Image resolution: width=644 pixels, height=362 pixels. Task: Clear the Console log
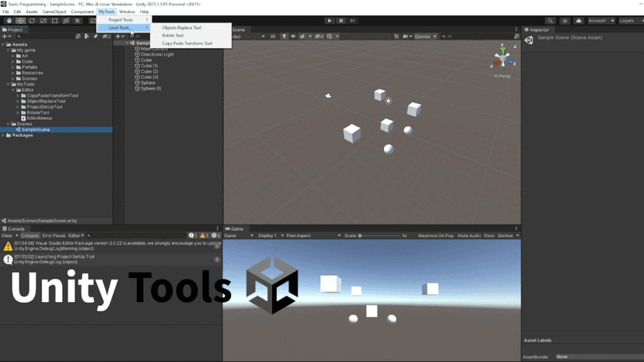click(6, 235)
